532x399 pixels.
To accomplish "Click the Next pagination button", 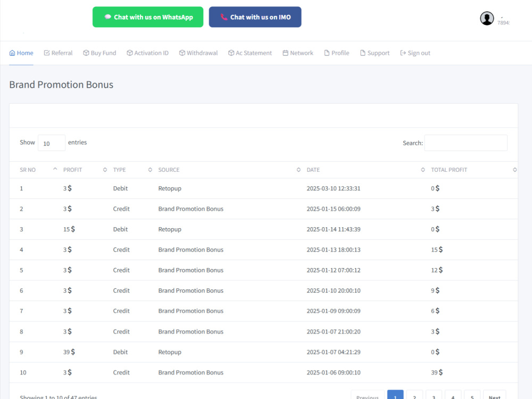I will click(495, 396).
